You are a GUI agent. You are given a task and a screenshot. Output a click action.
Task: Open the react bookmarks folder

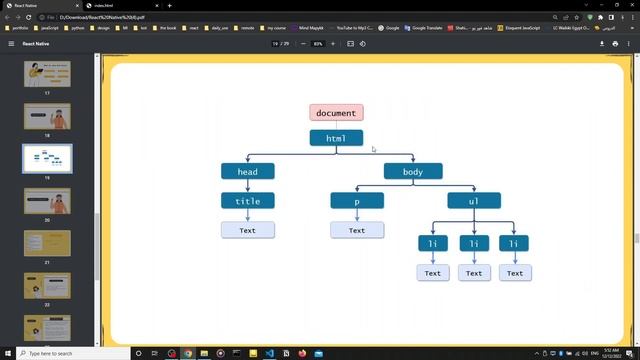coord(190,28)
